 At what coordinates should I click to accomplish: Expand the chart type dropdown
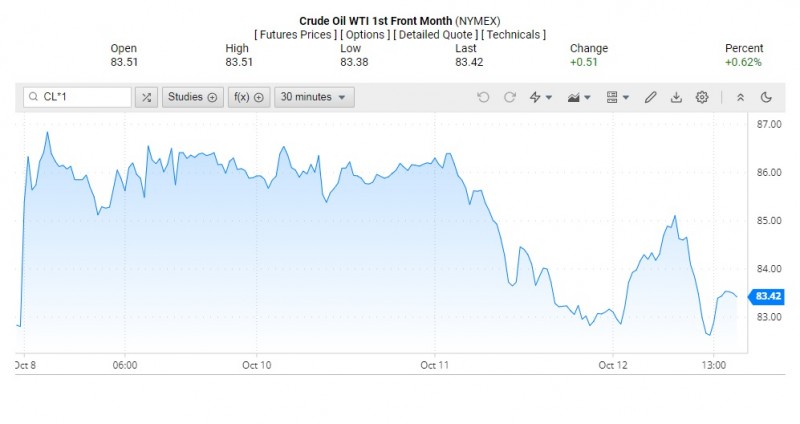coord(578,97)
